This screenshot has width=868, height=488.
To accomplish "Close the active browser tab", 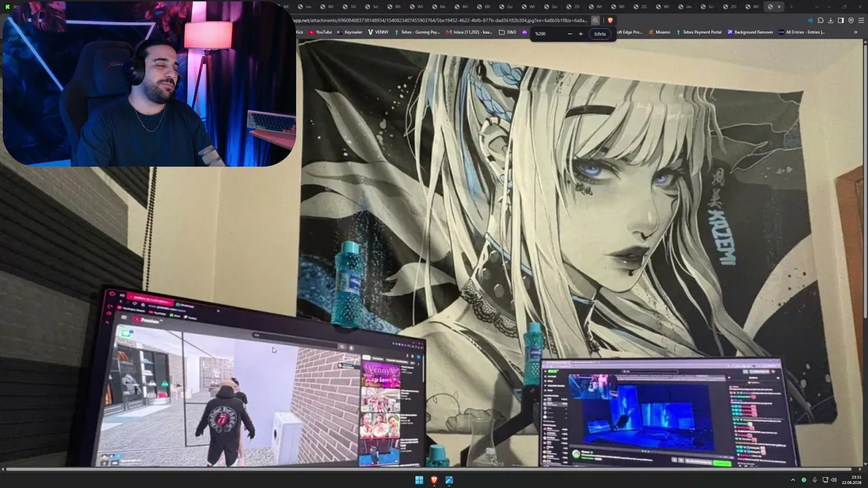I will point(778,7).
